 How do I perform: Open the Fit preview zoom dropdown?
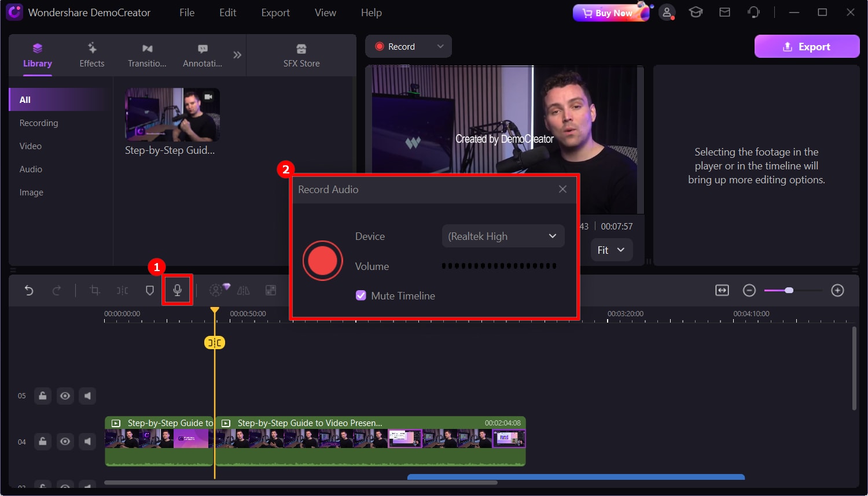point(612,250)
